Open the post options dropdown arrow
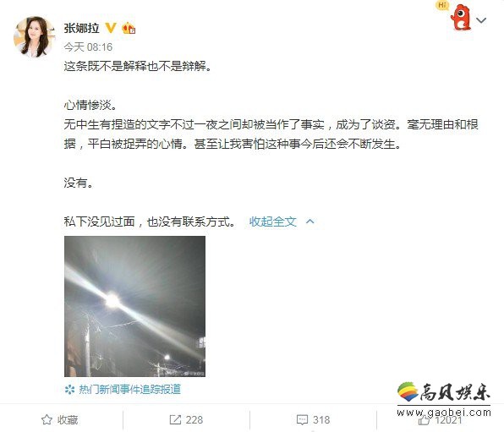The width and height of the screenshot is (504, 432). tap(481, 20)
